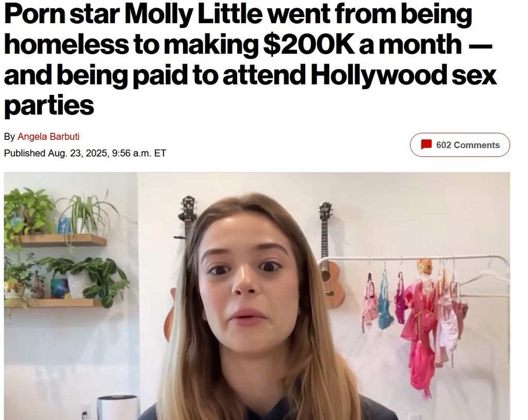Open the 602 Comments section
The height and width of the screenshot is (420, 528).
click(x=459, y=145)
